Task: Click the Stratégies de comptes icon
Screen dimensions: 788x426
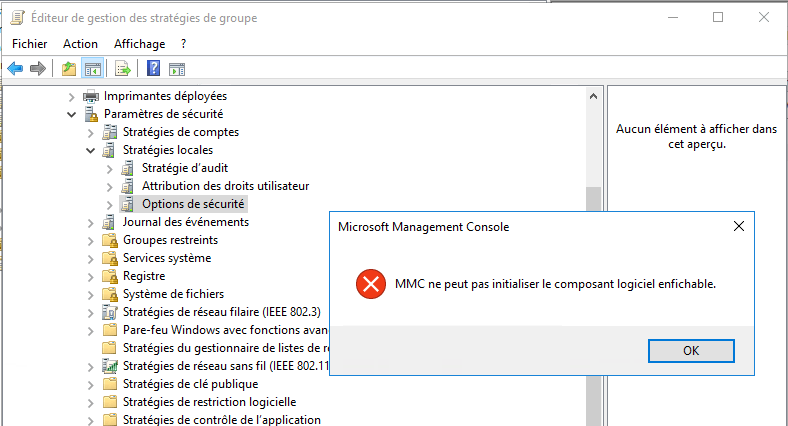Action: [x=110, y=132]
